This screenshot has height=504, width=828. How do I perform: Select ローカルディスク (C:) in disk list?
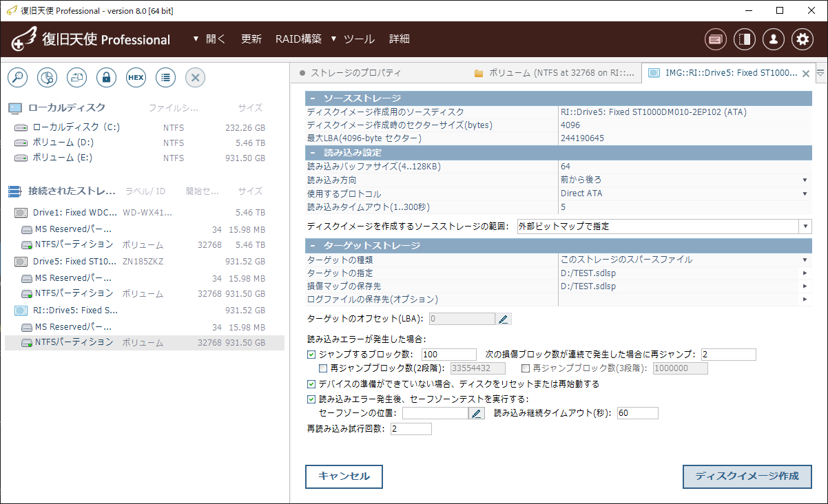coord(145,127)
